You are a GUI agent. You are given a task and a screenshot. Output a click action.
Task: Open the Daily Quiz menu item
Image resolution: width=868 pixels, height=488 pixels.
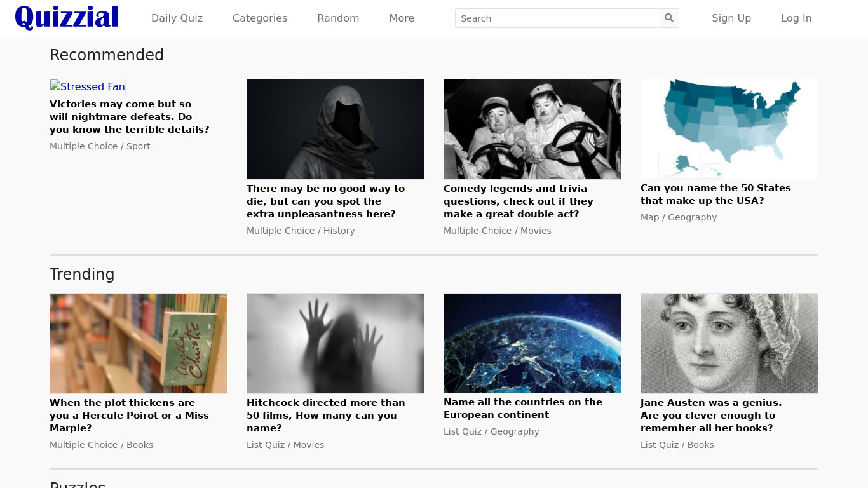point(177,18)
